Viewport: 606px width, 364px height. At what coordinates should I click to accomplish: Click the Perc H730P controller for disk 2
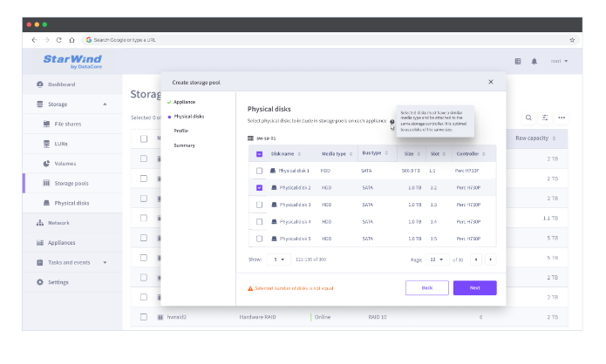click(x=468, y=187)
